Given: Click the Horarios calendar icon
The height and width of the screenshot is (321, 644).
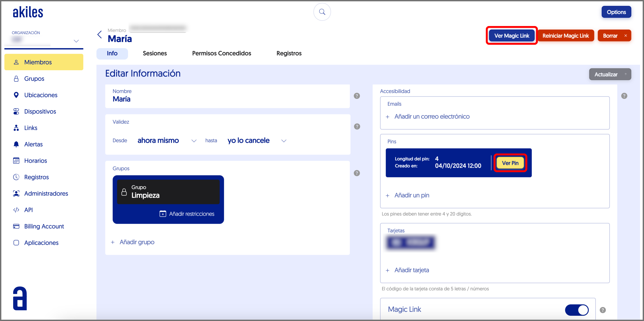Looking at the screenshot, I should (16, 160).
